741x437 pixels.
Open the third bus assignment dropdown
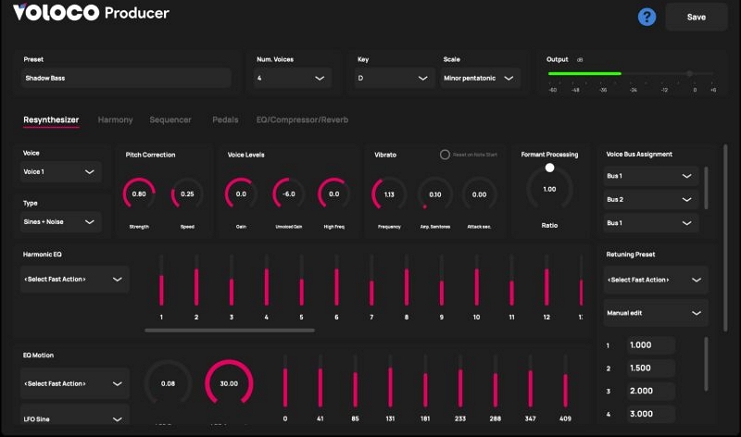click(651, 223)
